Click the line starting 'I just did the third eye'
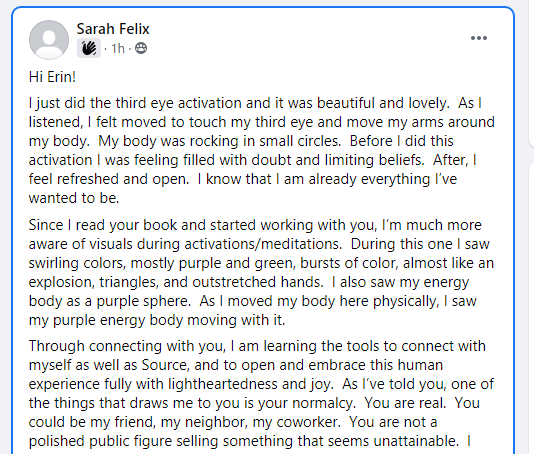This screenshot has height=454, width=534. (255, 103)
